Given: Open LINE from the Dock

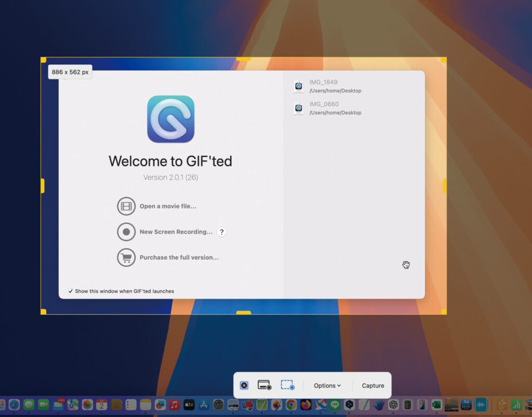Looking at the screenshot, I should 335,405.
